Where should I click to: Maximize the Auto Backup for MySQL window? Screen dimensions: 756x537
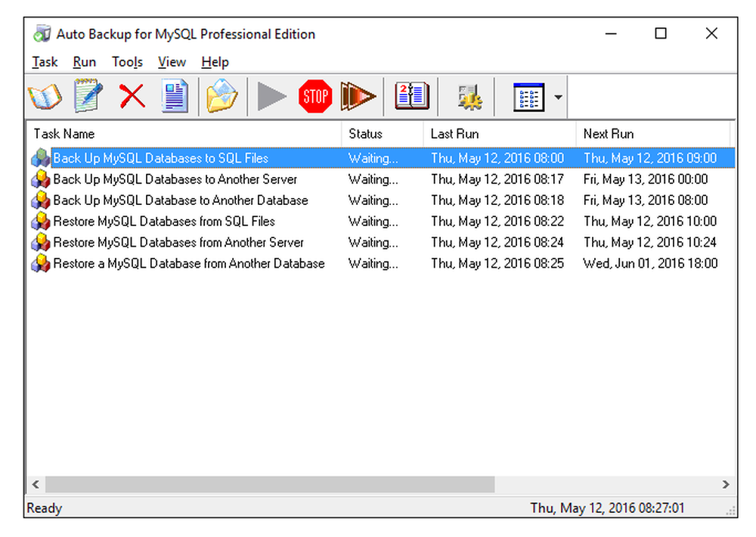click(x=661, y=33)
